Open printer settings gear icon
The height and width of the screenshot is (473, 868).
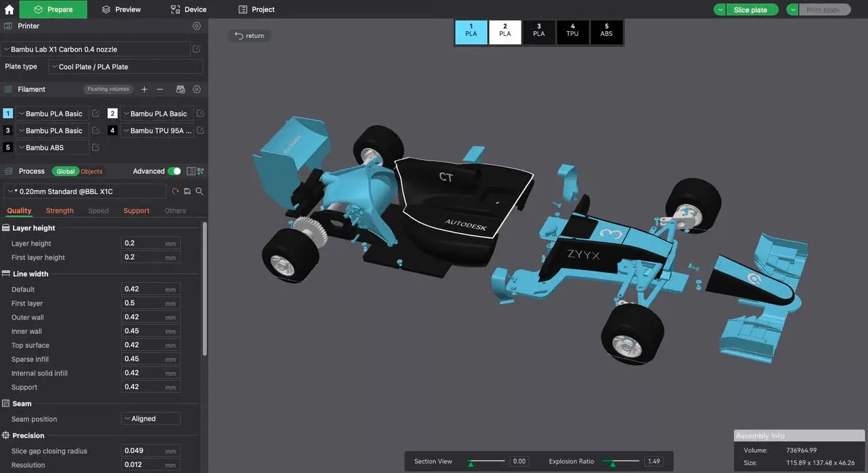pos(197,26)
